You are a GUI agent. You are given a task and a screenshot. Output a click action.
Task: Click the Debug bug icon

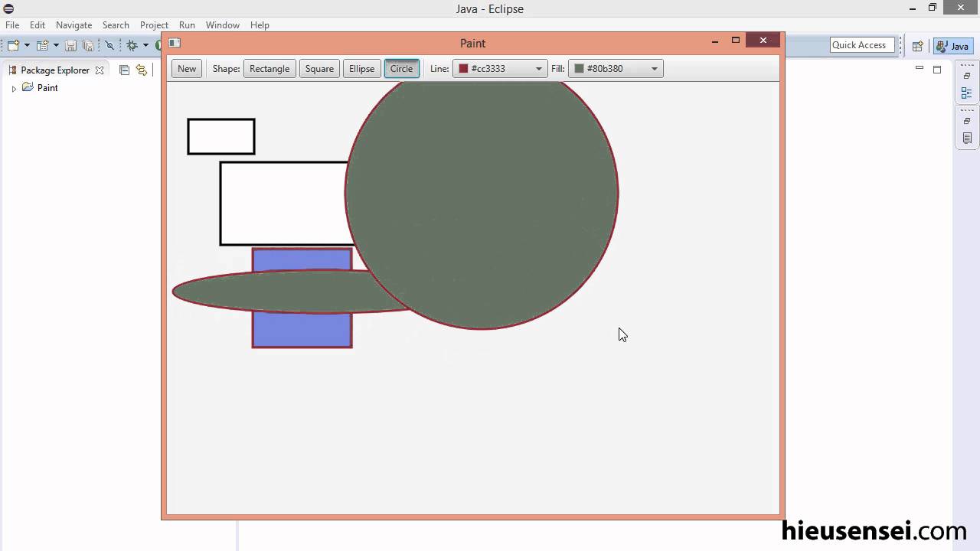tap(132, 45)
